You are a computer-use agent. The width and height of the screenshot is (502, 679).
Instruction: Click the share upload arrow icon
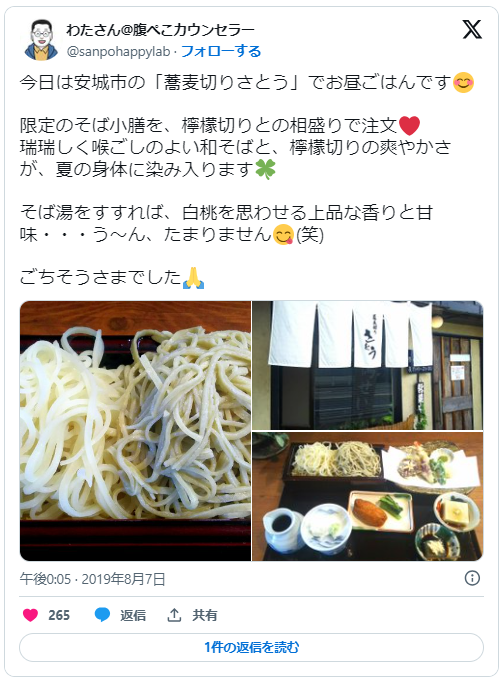click(x=174, y=615)
